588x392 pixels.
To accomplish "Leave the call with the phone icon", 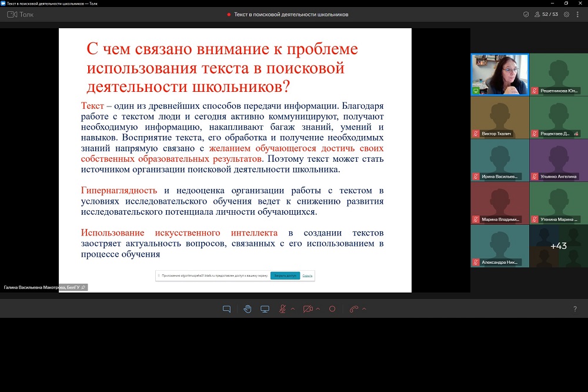I will pos(353,309).
